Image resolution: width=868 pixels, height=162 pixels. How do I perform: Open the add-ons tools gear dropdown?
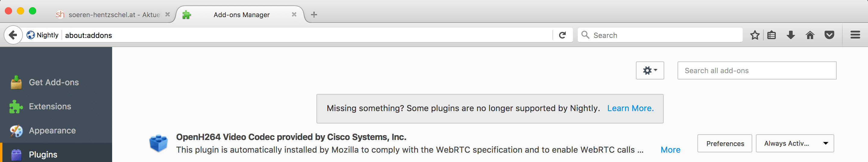click(650, 70)
